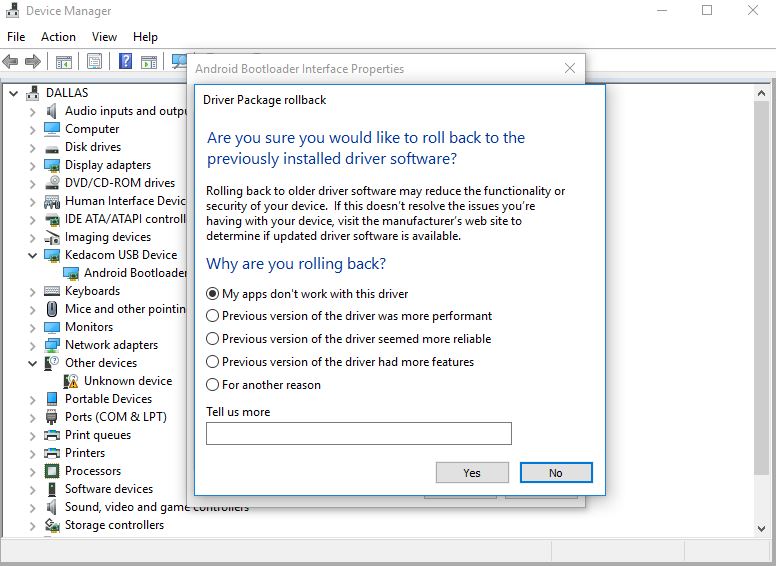Click the Properties toolbar icon

tap(94, 62)
